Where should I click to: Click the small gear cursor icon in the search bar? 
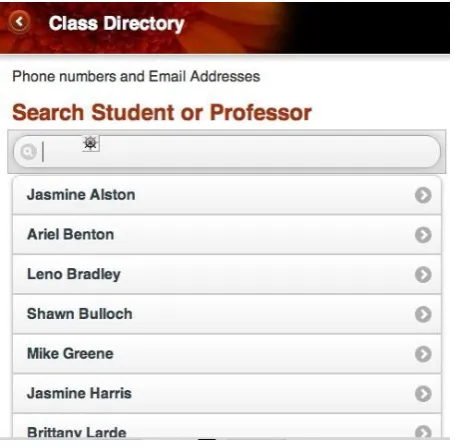[91, 144]
